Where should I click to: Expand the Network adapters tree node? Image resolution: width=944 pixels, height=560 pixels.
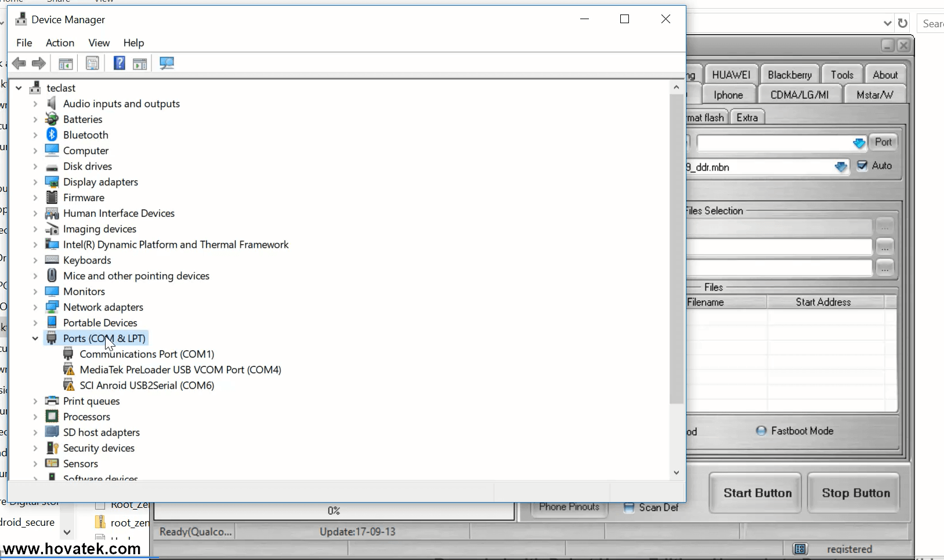(x=35, y=307)
